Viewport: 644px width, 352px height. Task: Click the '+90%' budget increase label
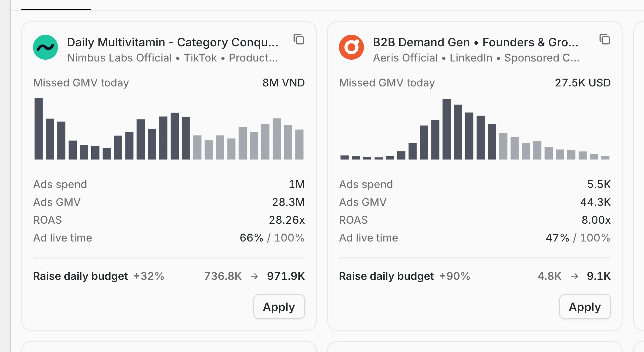(455, 276)
